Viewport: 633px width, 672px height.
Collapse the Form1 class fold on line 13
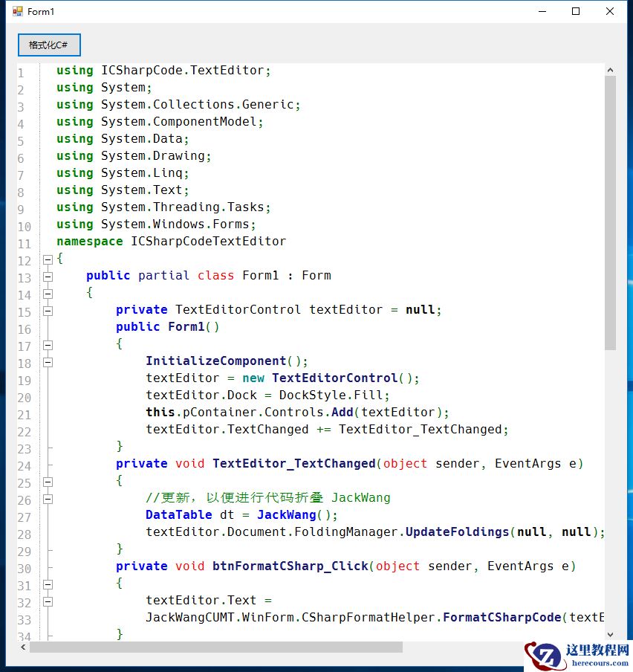point(48,276)
